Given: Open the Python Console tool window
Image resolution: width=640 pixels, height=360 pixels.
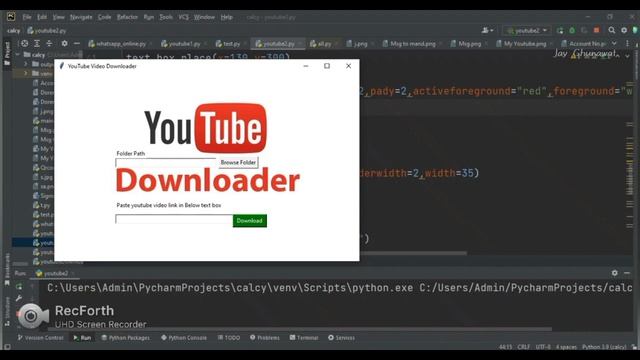Looking at the screenshot, I should pos(184,338).
